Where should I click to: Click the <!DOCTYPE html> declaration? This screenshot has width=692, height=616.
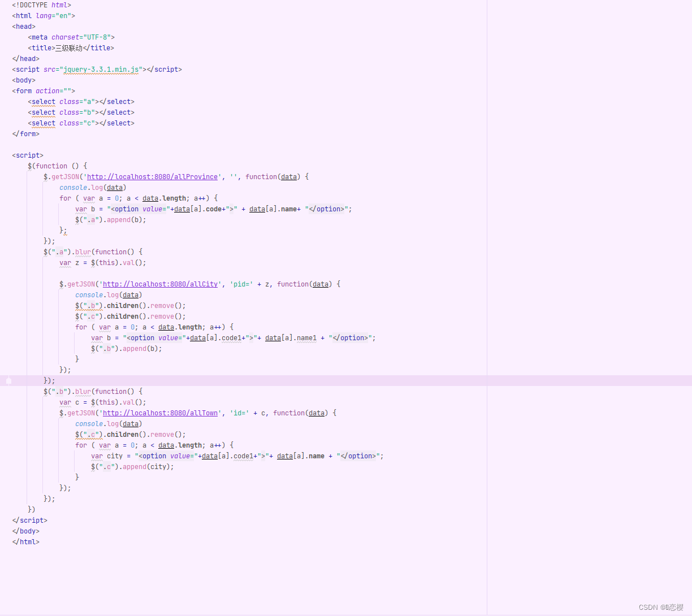pos(42,5)
